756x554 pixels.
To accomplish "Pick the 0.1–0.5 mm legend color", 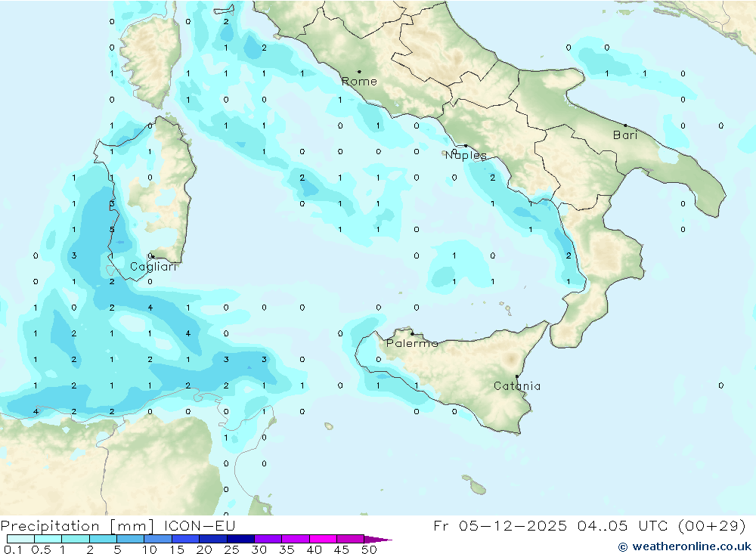I will [x=20, y=539].
